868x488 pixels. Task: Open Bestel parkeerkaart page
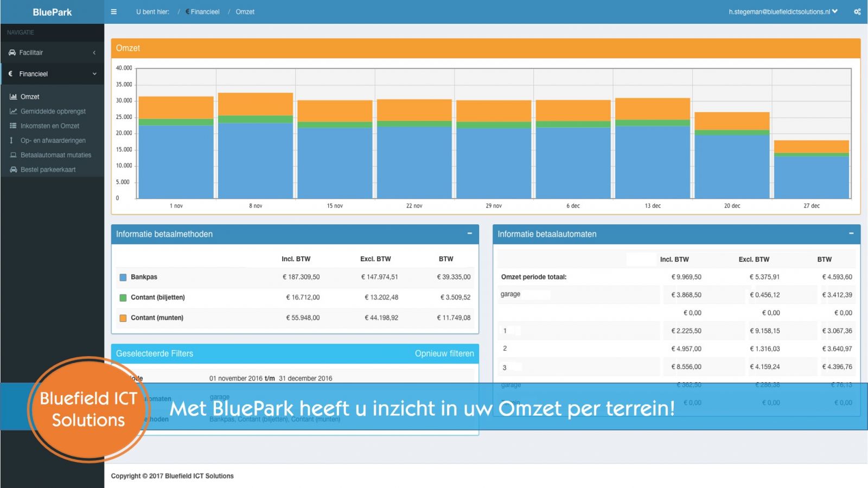point(48,170)
